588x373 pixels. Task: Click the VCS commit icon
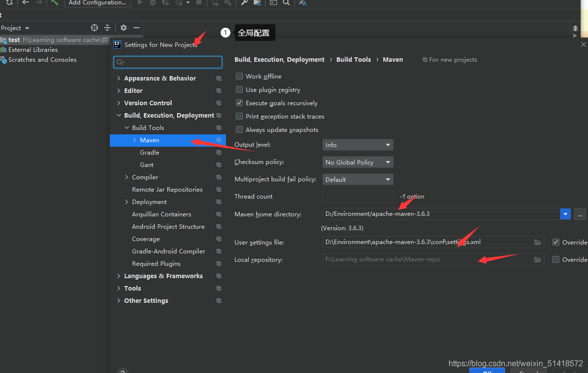[x=228, y=2]
